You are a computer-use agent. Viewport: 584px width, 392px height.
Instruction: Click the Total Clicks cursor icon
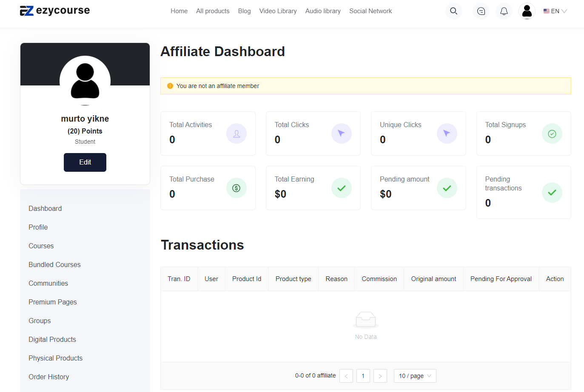(x=342, y=134)
